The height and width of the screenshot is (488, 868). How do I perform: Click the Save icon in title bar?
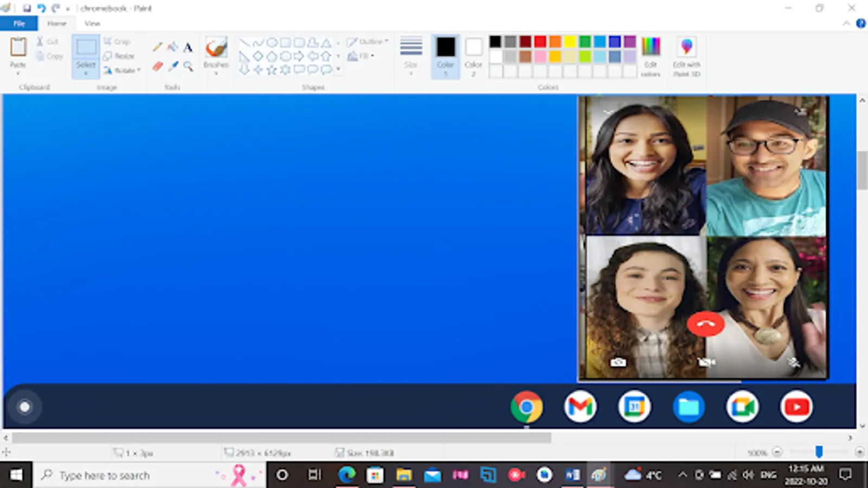[27, 8]
